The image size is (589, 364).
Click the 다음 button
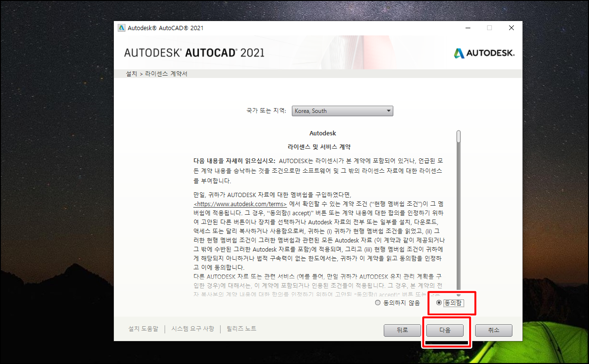point(445,330)
